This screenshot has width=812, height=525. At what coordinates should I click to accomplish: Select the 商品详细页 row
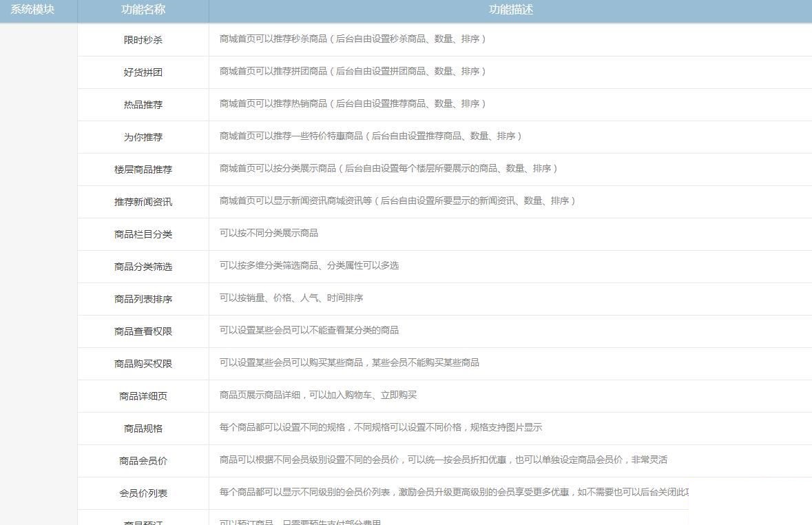tap(144, 395)
